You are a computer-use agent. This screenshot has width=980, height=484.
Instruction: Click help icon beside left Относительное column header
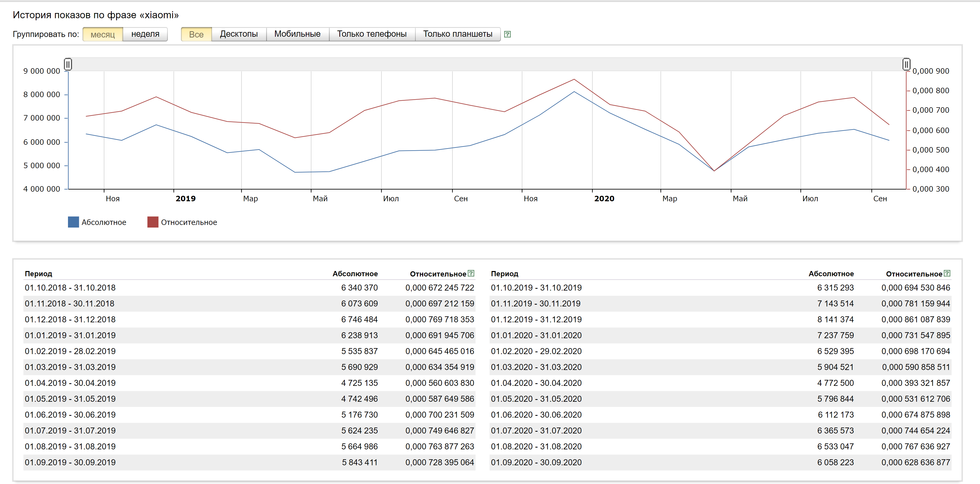point(471,273)
